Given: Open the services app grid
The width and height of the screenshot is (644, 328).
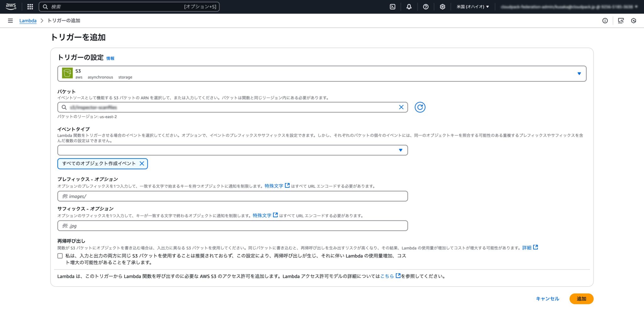Looking at the screenshot, I should [x=30, y=7].
